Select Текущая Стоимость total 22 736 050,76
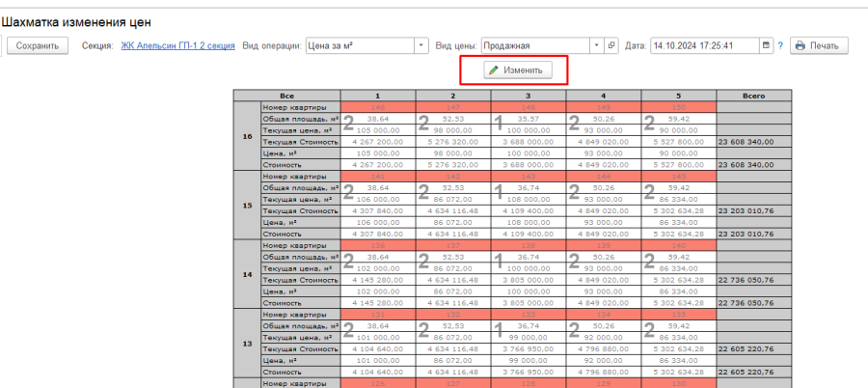The height and width of the screenshot is (388, 868). click(x=754, y=280)
